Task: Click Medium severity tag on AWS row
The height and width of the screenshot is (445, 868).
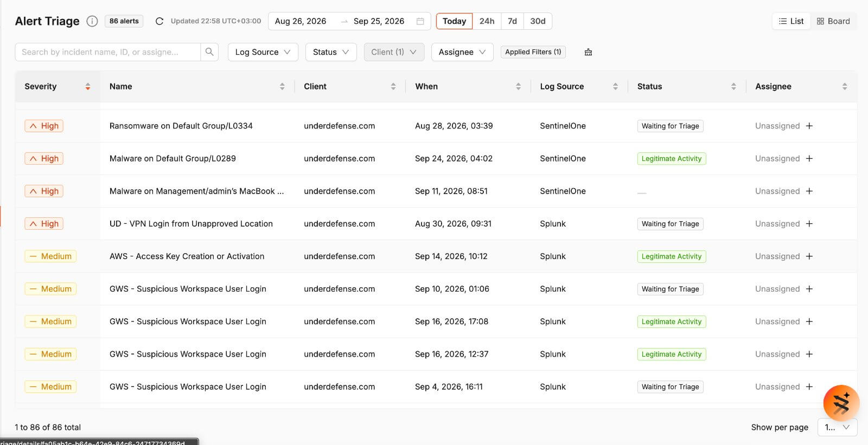Action: point(50,256)
